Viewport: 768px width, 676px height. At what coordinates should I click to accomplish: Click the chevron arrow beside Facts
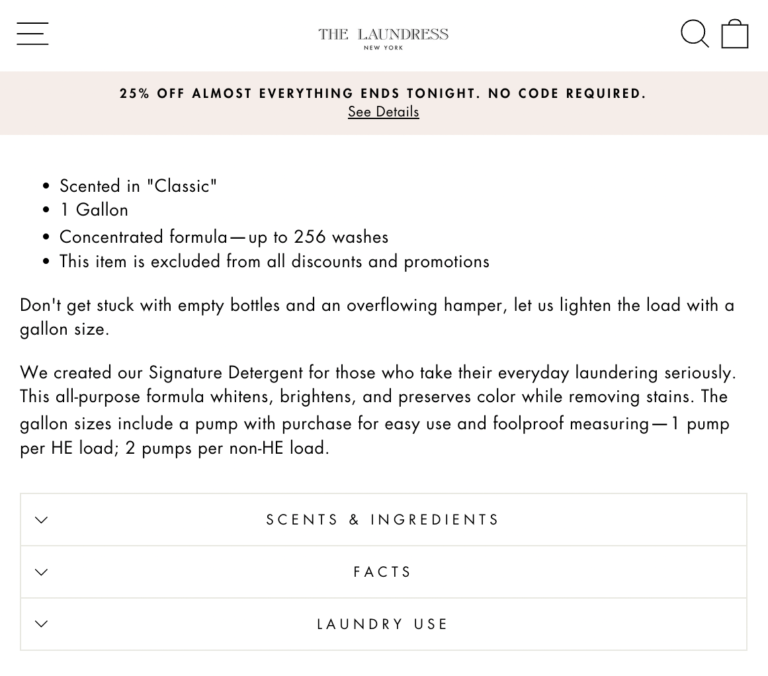(41, 572)
